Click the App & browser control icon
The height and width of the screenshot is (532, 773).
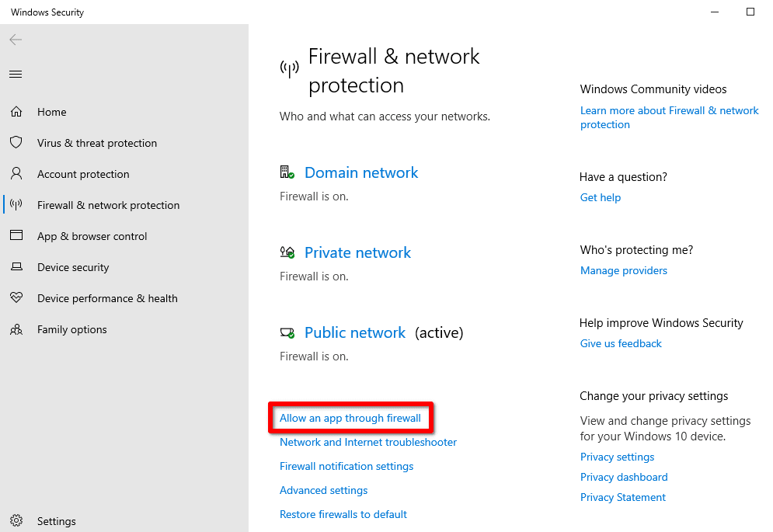(16, 236)
